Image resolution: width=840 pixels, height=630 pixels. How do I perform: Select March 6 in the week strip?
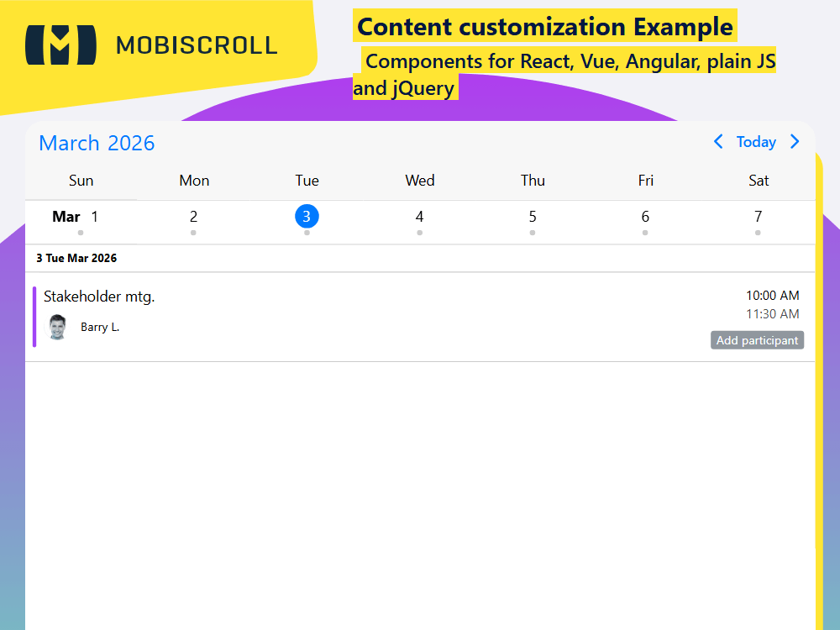tap(645, 216)
